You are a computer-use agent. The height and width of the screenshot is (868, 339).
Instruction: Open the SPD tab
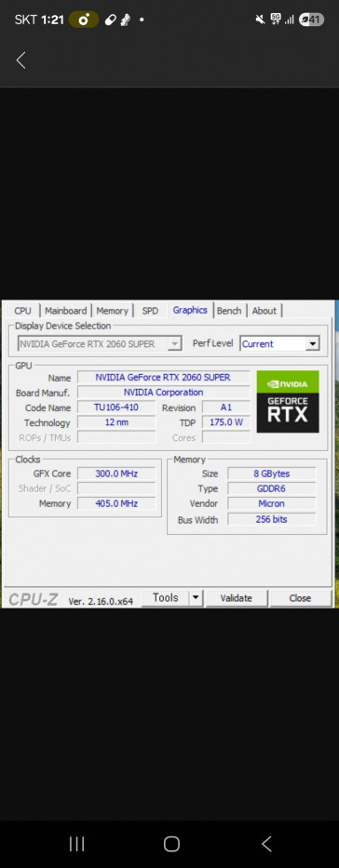150,311
